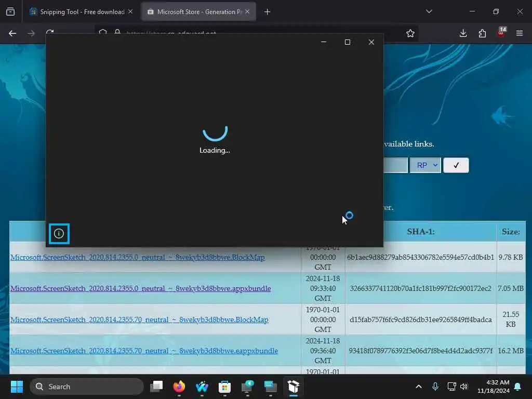This screenshot has height=399, width=532.
Task: Open a new browser tab
Action: coord(268,12)
